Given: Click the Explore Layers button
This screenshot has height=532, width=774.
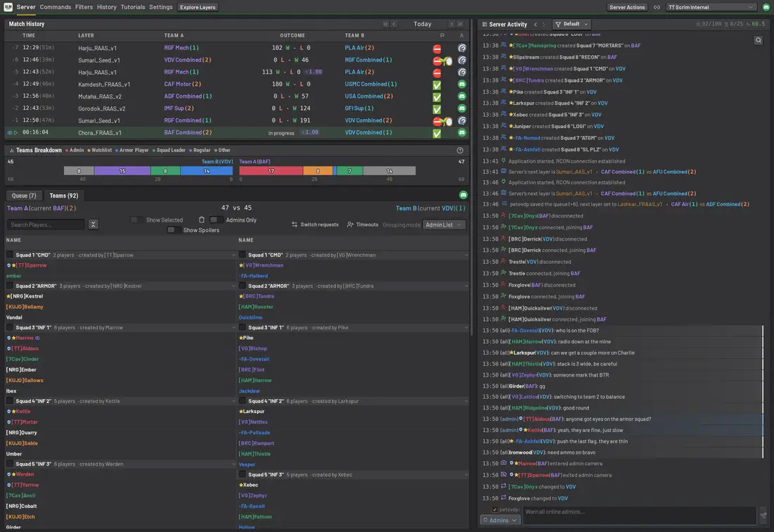Looking at the screenshot, I should [198, 8].
